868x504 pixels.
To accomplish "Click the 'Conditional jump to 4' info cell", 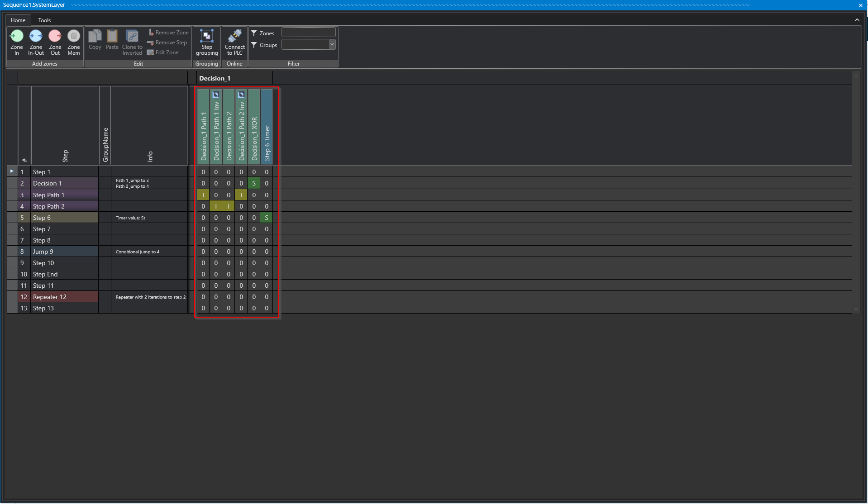I will click(x=149, y=252).
